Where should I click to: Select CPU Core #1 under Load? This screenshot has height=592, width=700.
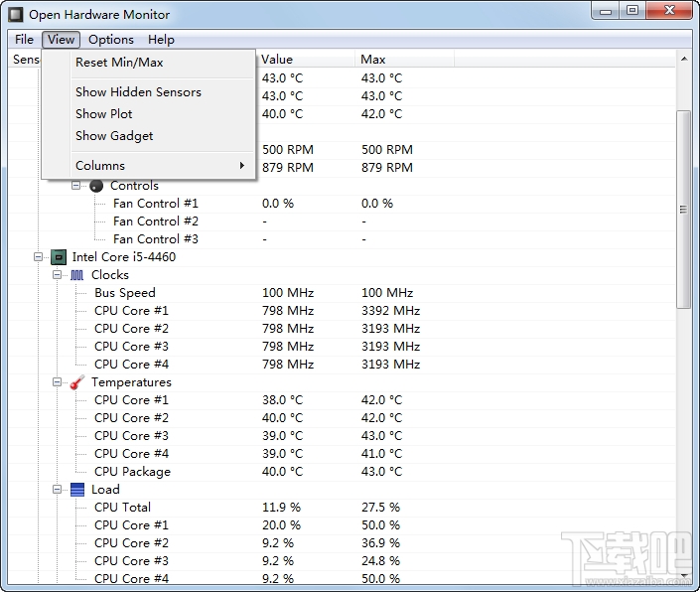[x=342, y=525]
